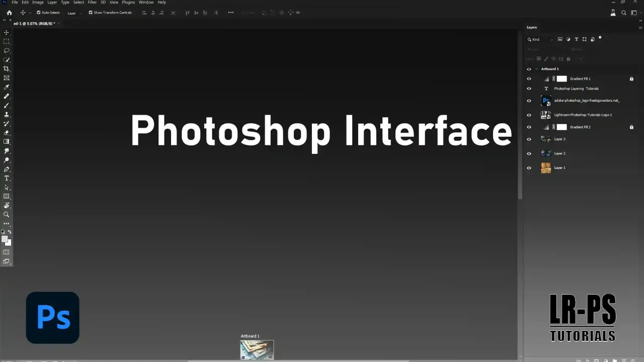
Task: Filter layers by smart objects icon
Action: point(593,39)
